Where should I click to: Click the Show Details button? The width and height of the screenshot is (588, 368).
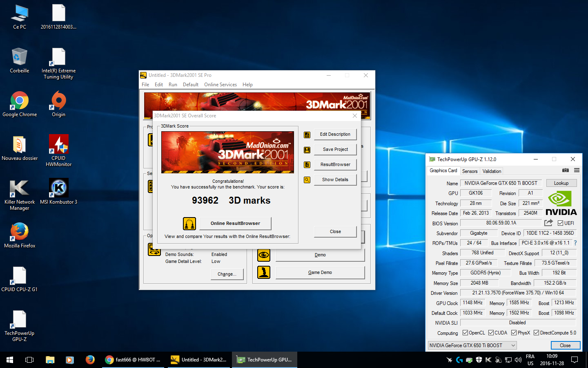(x=335, y=180)
